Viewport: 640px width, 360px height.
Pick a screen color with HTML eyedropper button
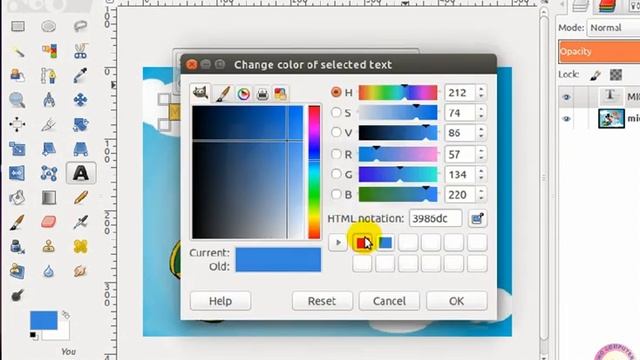coord(477,218)
